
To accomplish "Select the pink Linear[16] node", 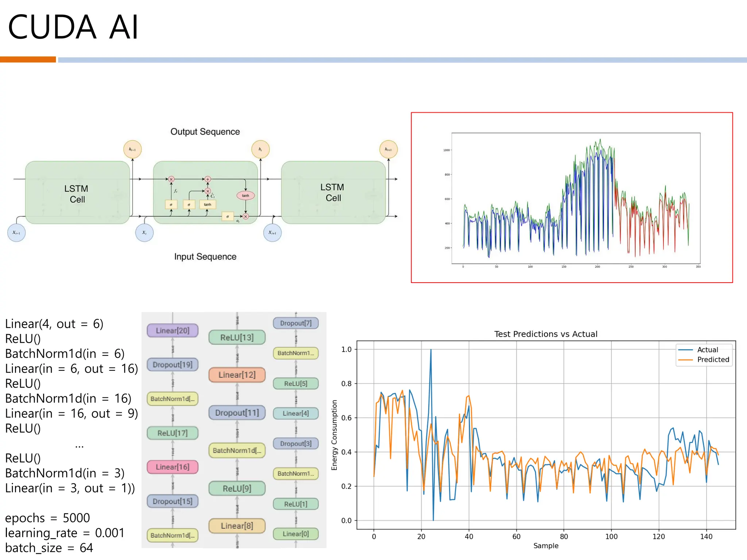I will click(x=173, y=467).
